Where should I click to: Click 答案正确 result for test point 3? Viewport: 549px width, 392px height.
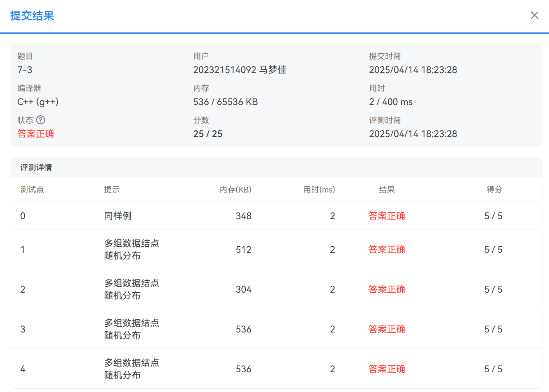click(x=387, y=329)
